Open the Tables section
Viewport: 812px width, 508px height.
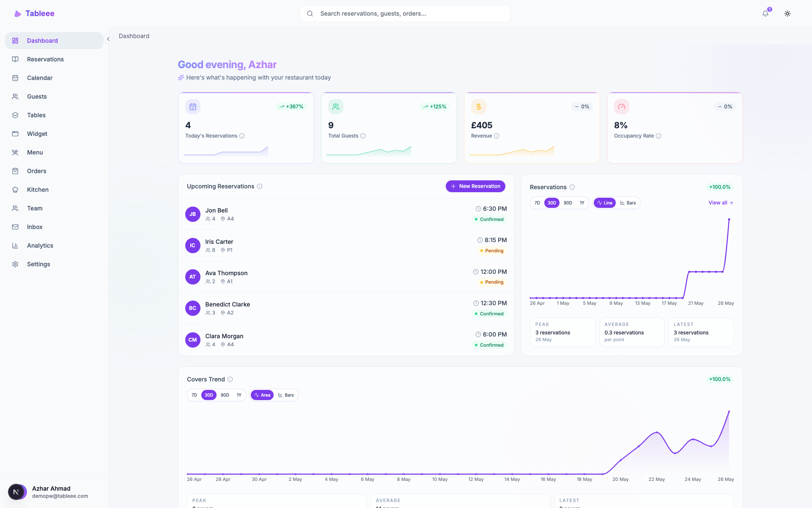[x=54, y=115]
